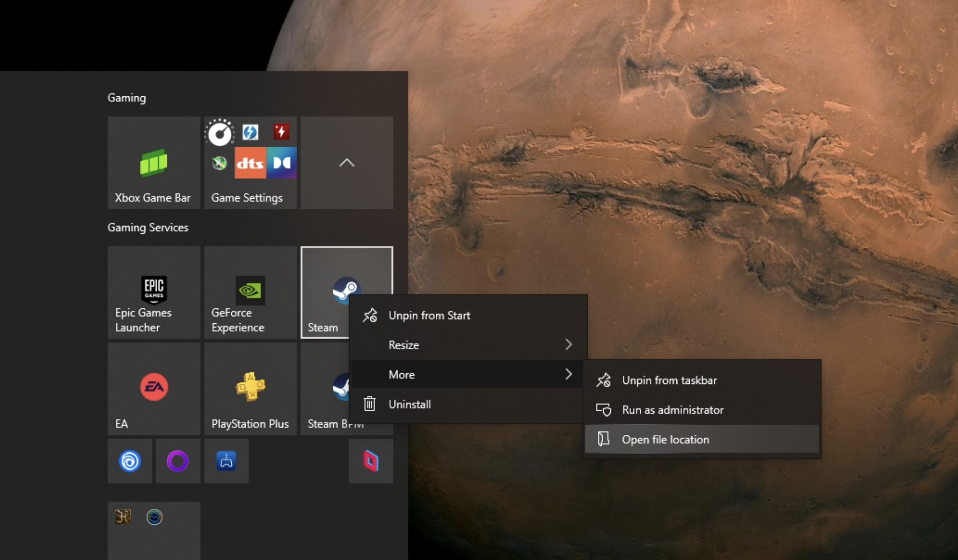This screenshot has height=560, width=958.
Task: Click the golden game icon in bottom folder
Action: [123, 517]
